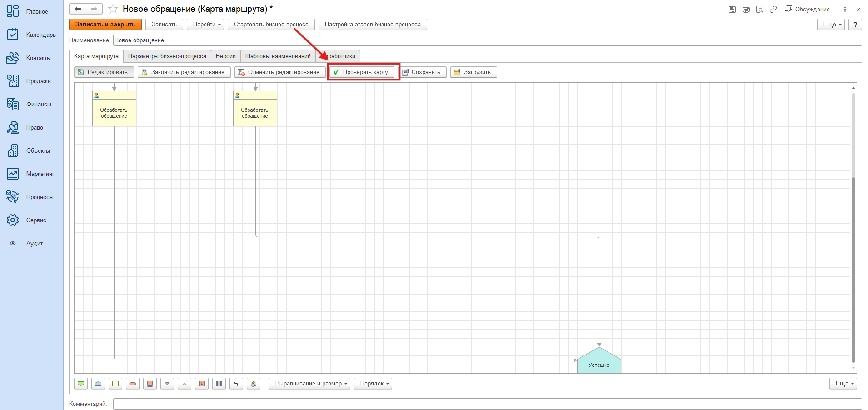Click Проверить карту button

[362, 72]
